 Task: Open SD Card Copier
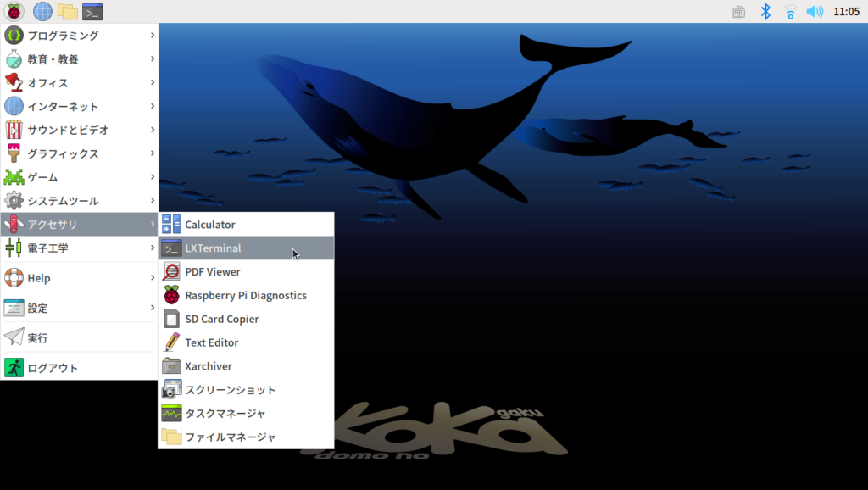[x=222, y=320]
